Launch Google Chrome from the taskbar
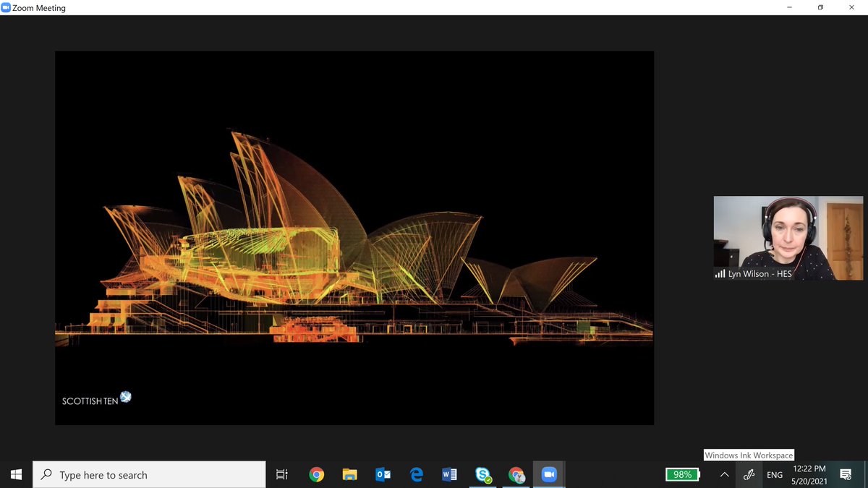 tap(316, 475)
